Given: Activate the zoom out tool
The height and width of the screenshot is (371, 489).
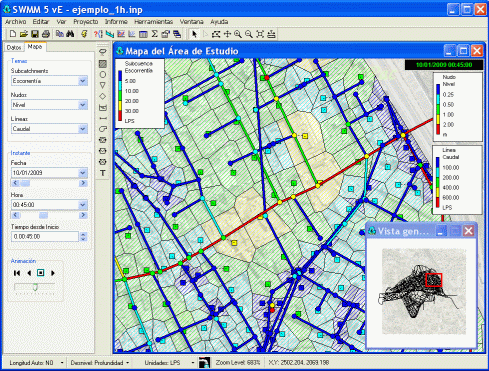Looking at the screenshot, I should click(249, 34).
